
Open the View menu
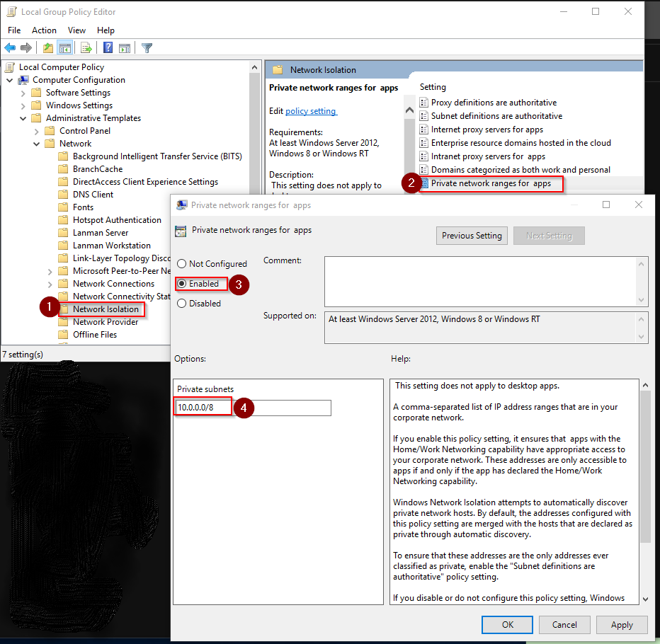(x=76, y=30)
